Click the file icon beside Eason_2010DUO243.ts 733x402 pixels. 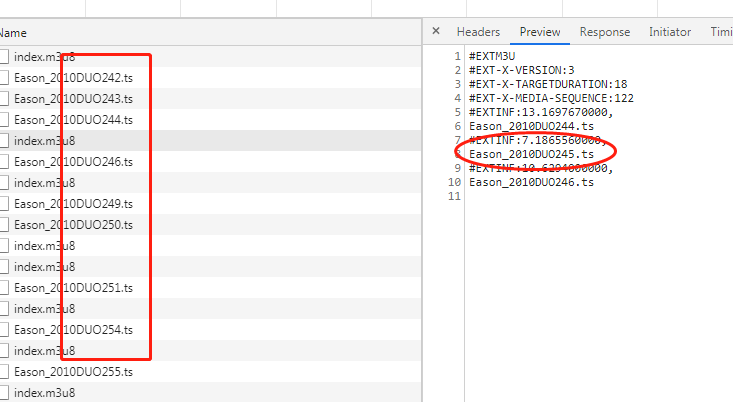coord(4,99)
